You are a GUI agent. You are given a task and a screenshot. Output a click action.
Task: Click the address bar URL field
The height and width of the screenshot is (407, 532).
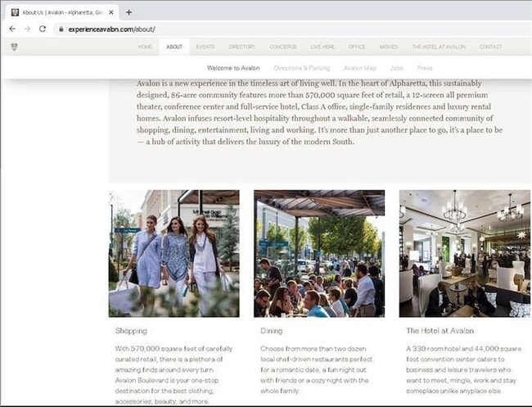[x=292, y=29]
